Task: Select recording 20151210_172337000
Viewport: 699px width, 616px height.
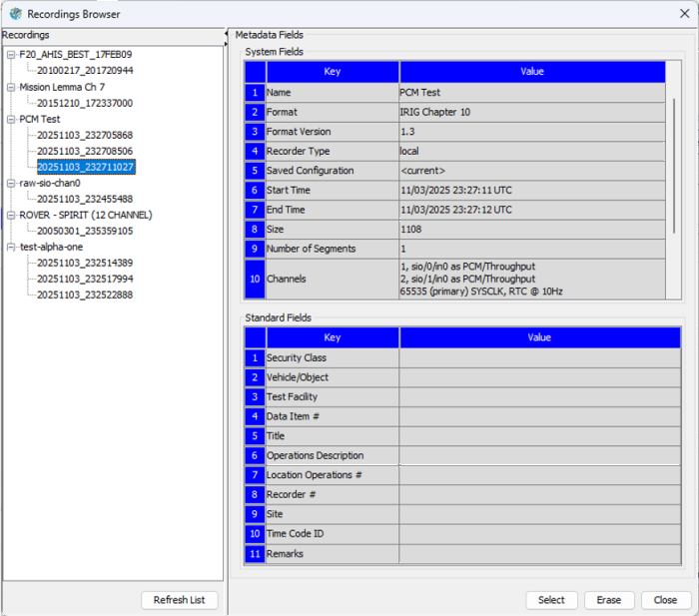Action: pos(85,103)
